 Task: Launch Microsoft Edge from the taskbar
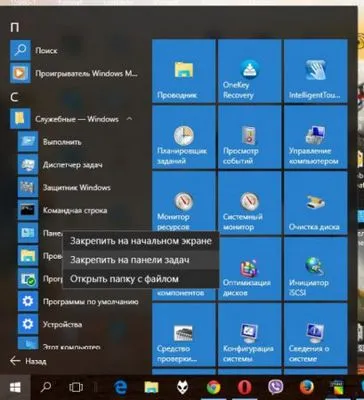coord(120,387)
